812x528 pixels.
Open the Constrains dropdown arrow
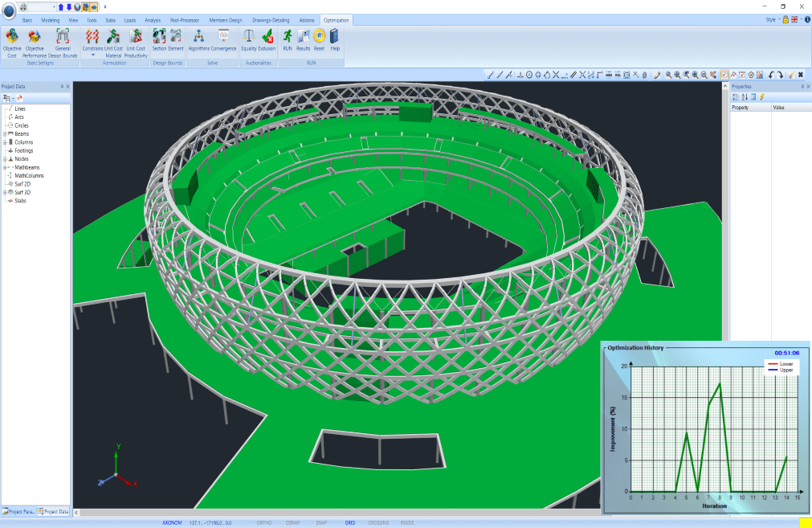pos(92,55)
